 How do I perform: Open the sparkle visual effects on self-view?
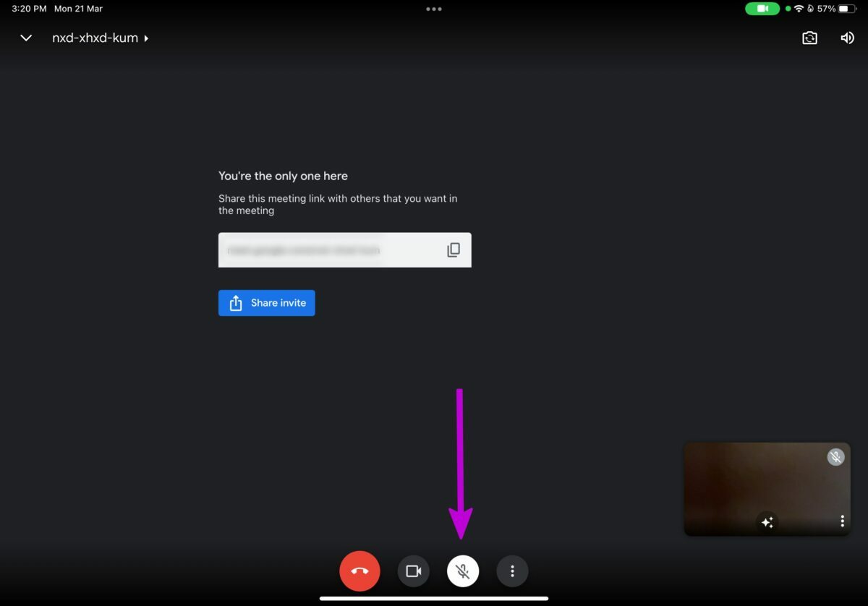(x=767, y=521)
